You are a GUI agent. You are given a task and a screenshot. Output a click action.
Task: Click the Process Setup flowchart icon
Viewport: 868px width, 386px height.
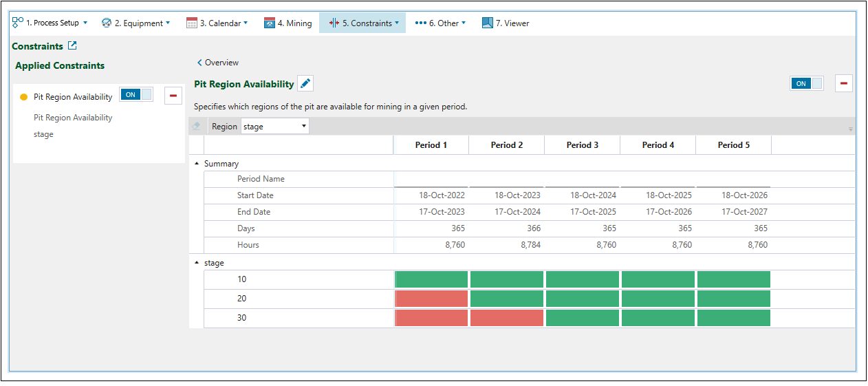point(18,23)
